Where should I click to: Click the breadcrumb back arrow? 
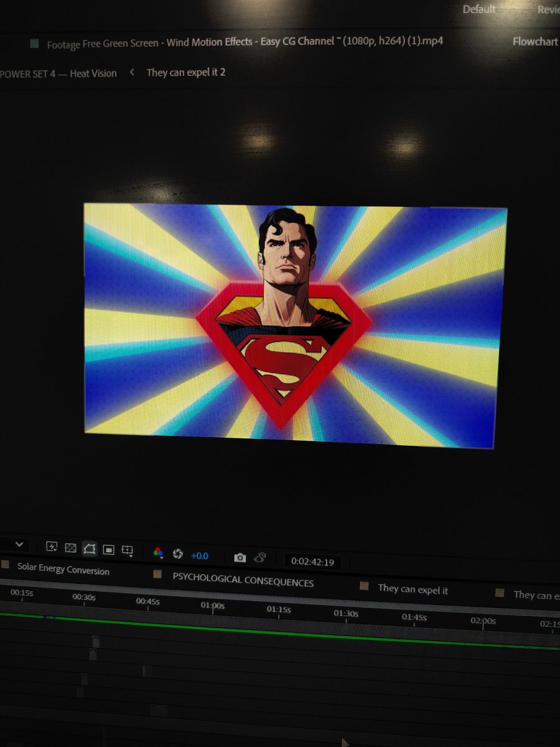click(x=132, y=72)
